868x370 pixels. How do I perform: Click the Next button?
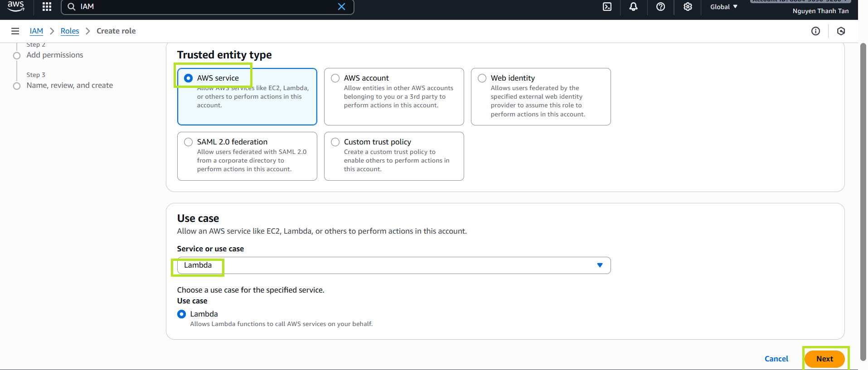(x=824, y=359)
